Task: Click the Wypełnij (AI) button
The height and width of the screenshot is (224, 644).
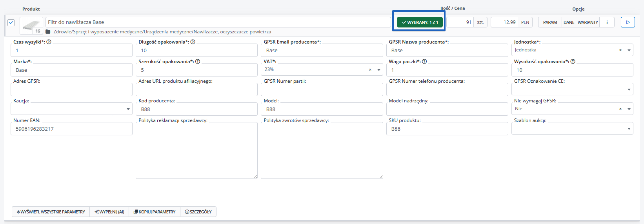Action: pos(109,212)
